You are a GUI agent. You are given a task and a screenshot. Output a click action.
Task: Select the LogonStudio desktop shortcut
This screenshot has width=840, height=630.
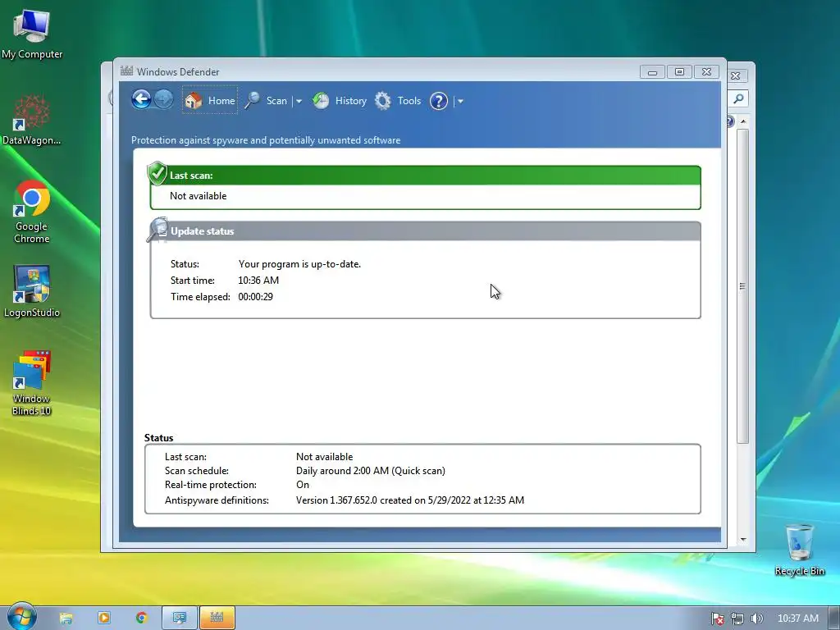tap(32, 291)
